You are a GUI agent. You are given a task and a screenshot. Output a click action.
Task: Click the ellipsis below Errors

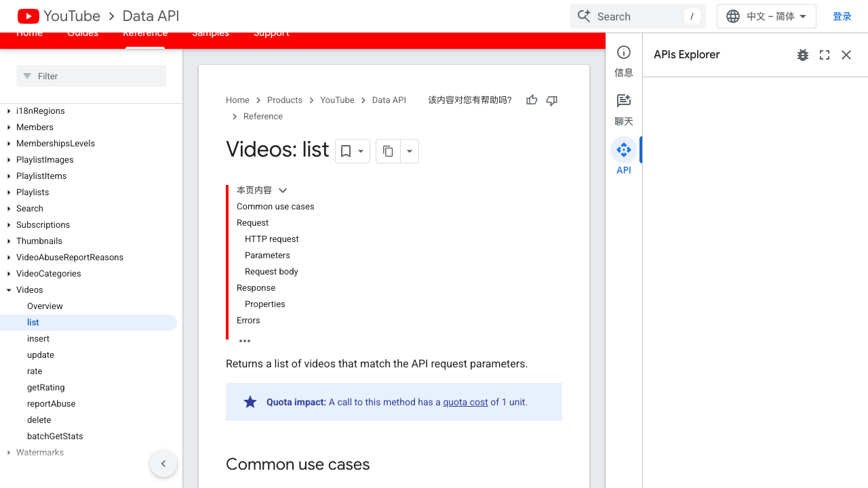coord(245,341)
